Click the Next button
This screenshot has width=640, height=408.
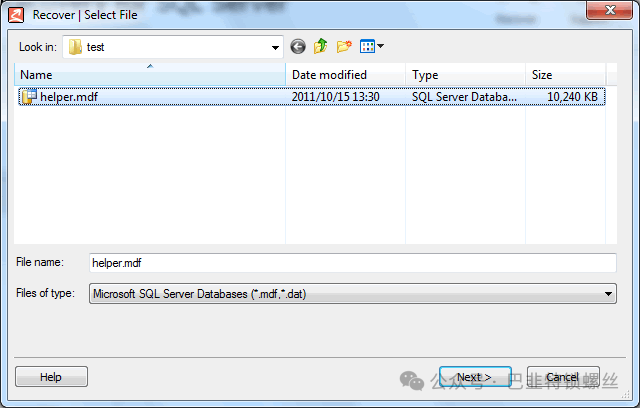[x=475, y=377]
